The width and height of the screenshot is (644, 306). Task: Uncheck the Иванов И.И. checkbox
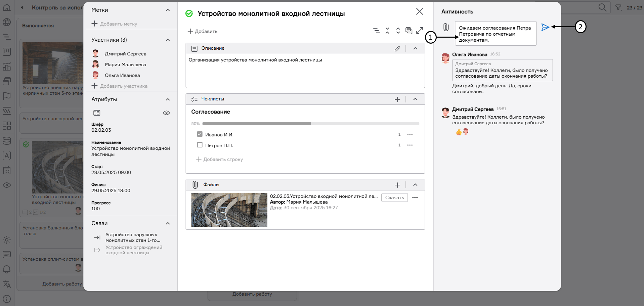200,134
